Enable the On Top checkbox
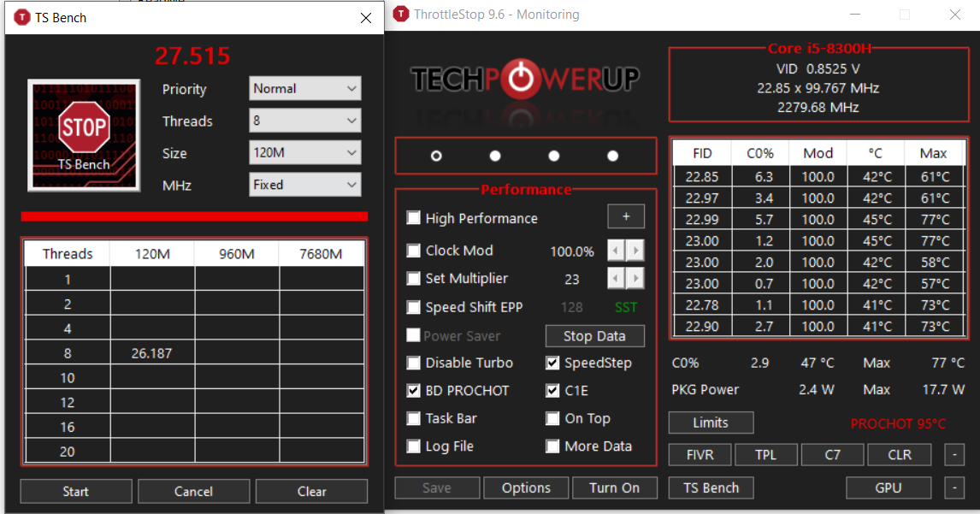Viewport: 980px width, 514px height. pyautogui.click(x=552, y=418)
